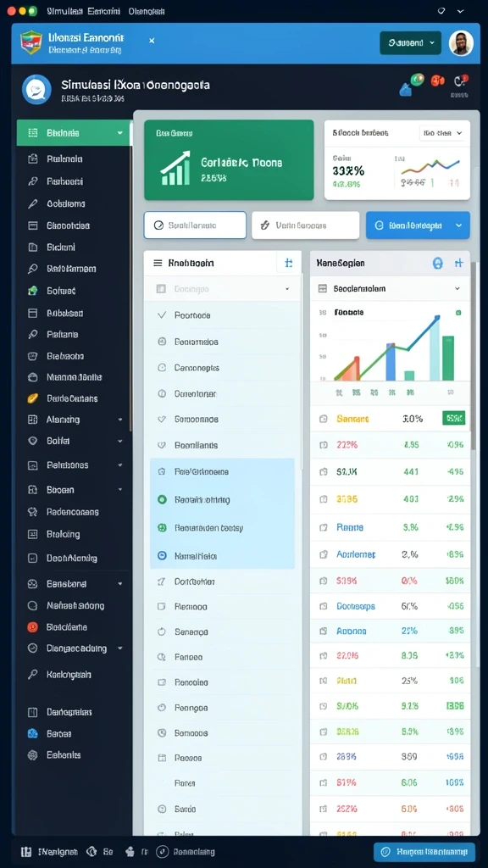Close the blue header tab with x
This screenshot has height=868, width=488.
pyautogui.click(x=152, y=41)
